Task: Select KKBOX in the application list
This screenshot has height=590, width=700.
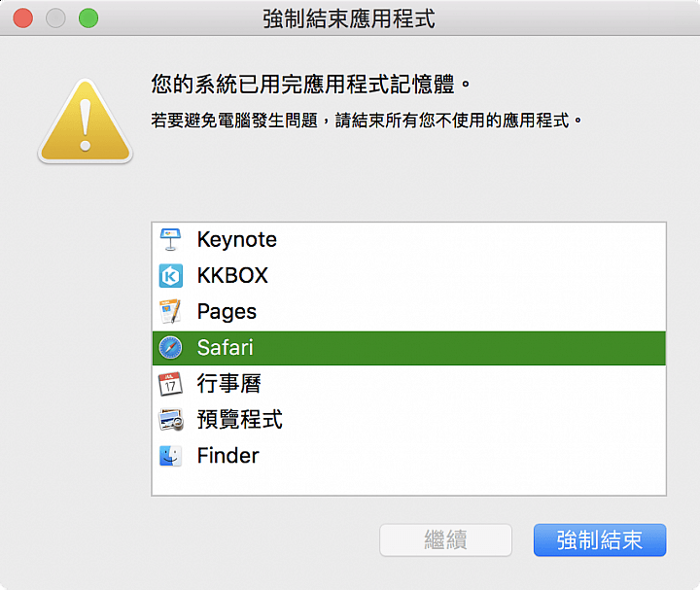Action: coord(409,275)
